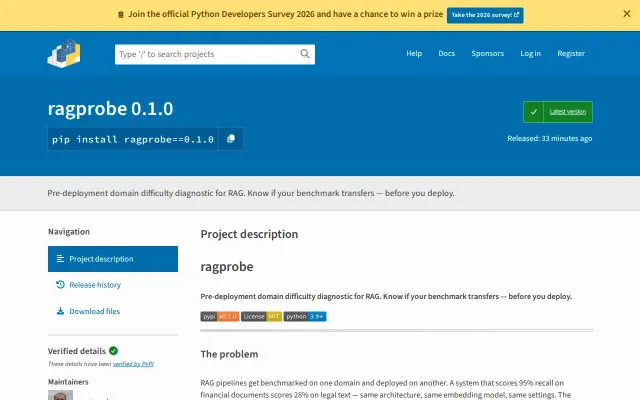Click the PyPI logo in the header
The width and height of the screenshot is (640, 400).
click(64, 53)
